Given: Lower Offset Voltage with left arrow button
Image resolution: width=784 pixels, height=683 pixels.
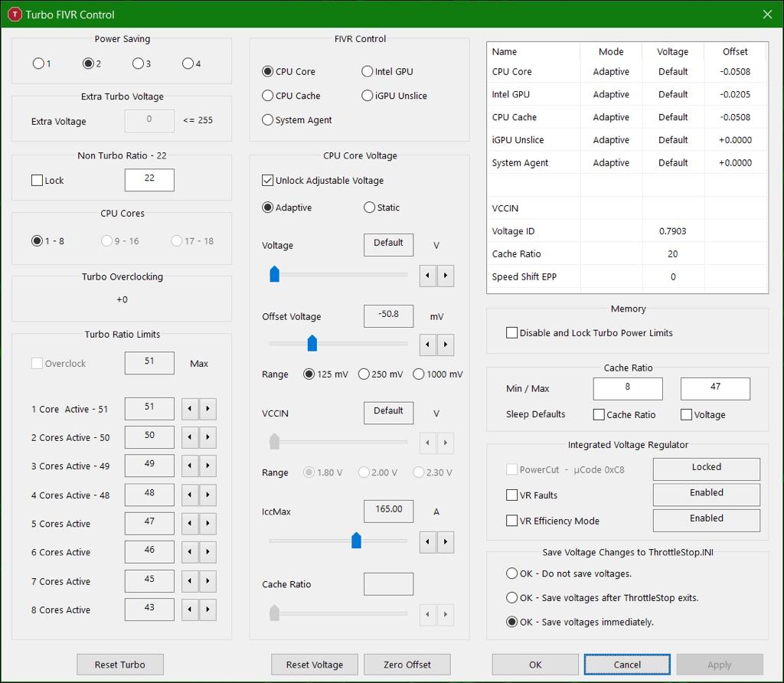Looking at the screenshot, I should 427,345.
